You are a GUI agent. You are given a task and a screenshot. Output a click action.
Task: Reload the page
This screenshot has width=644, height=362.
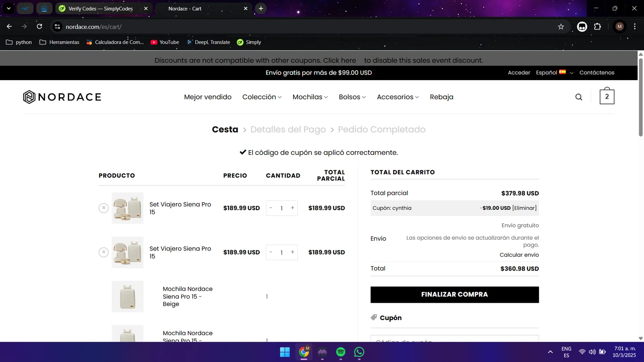(39, 27)
